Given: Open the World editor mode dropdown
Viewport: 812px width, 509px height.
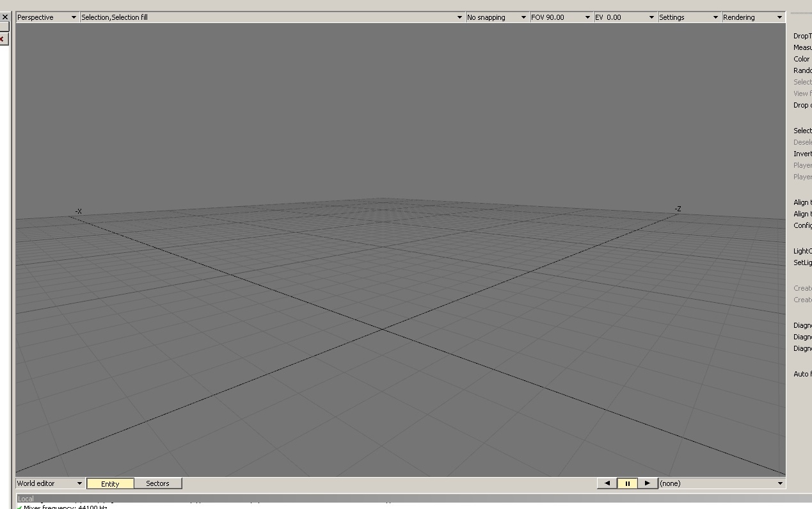Looking at the screenshot, I should coord(50,483).
